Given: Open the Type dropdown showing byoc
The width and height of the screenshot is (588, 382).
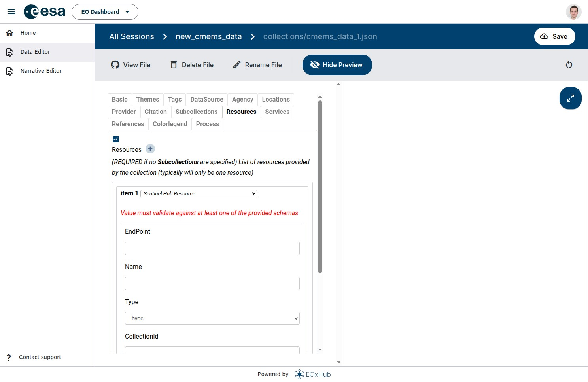Looking at the screenshot, I should (x=212, y=318).
